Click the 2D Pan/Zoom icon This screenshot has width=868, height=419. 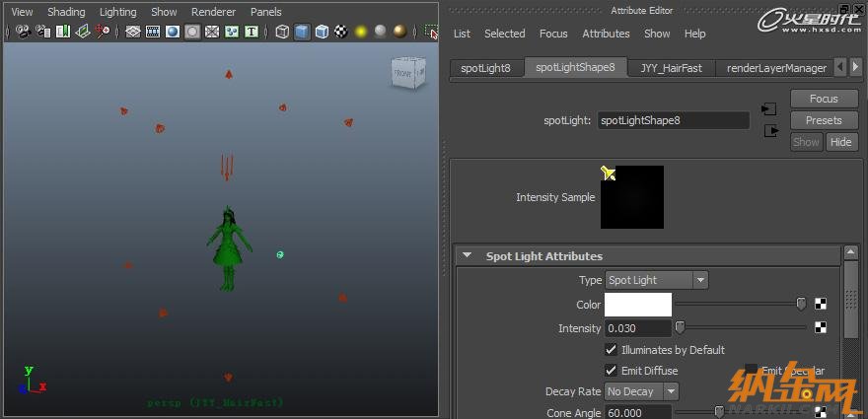103,32
